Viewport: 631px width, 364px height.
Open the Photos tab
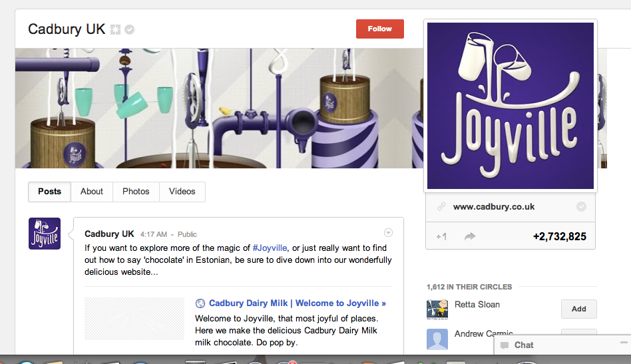[x=136, y=192]
